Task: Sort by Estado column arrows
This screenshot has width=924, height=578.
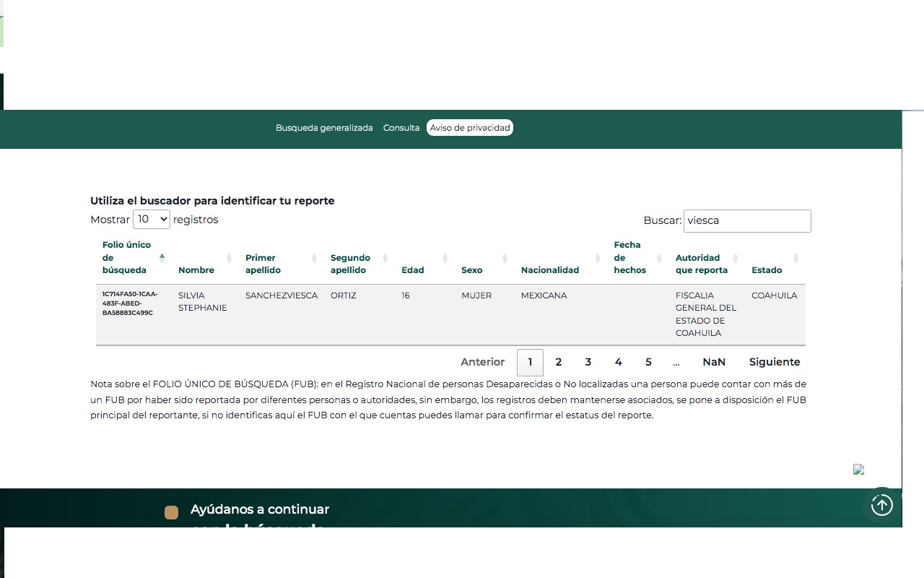Action: 796,258
